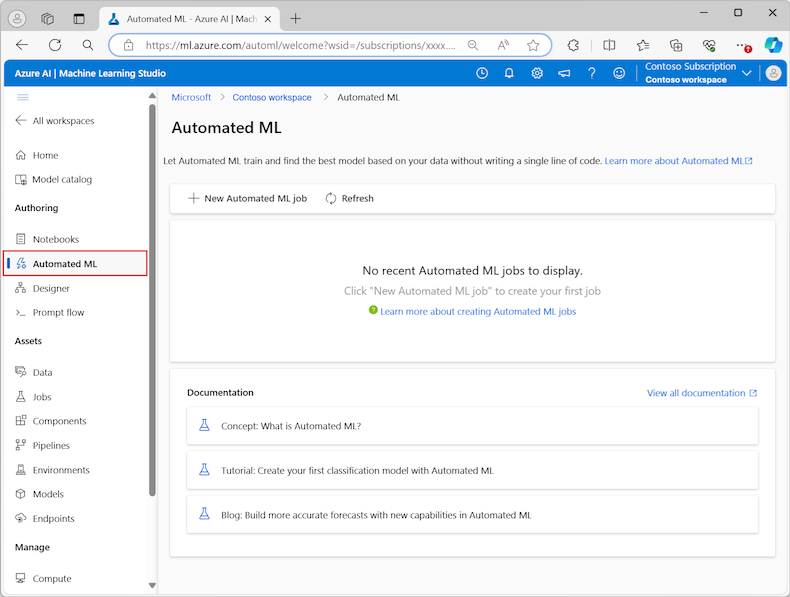
Task: Select Notebooks in the Authoring section
Action: (55, 239)
